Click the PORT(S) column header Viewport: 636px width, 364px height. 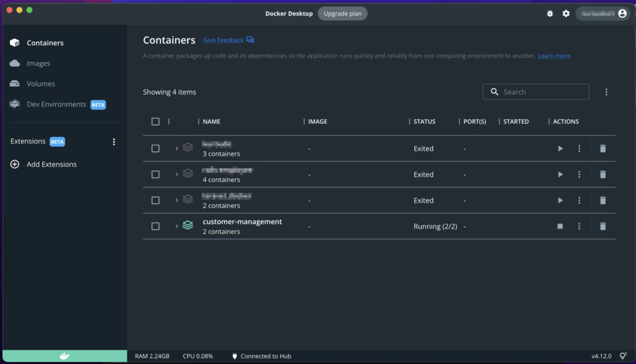point(475,121)
